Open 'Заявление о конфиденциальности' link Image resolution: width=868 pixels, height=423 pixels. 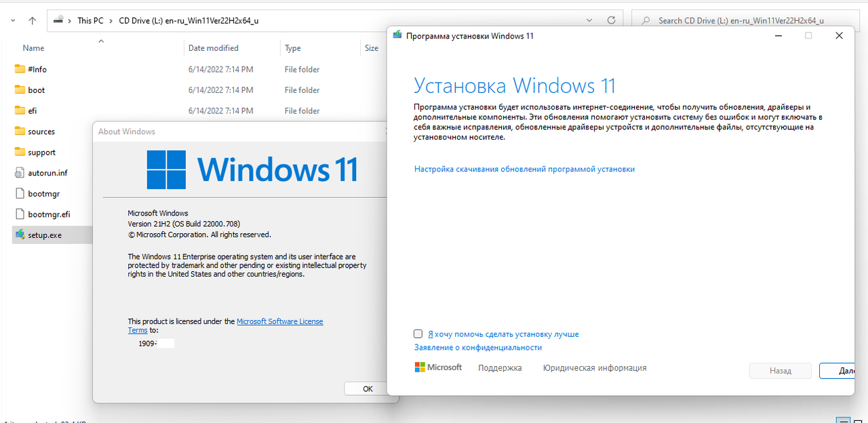[x=478, y=347]
